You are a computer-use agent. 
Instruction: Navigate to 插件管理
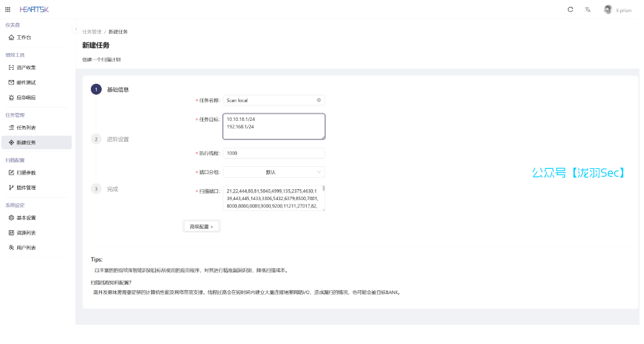point(26,187)
